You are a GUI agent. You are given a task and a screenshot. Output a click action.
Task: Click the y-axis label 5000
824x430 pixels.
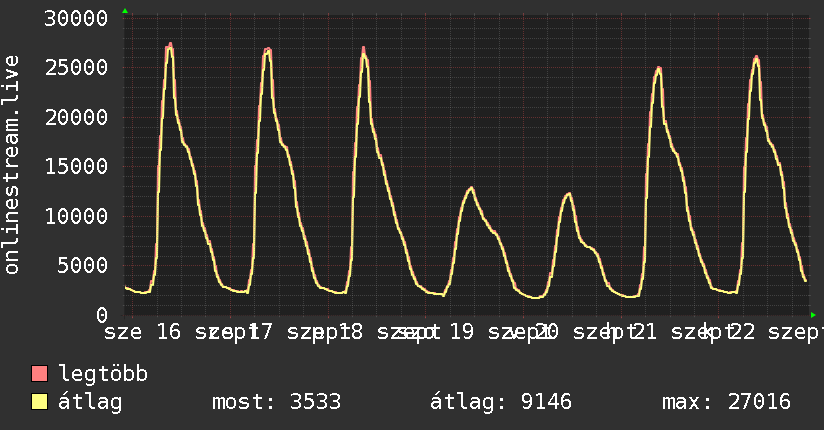(83, 265)
